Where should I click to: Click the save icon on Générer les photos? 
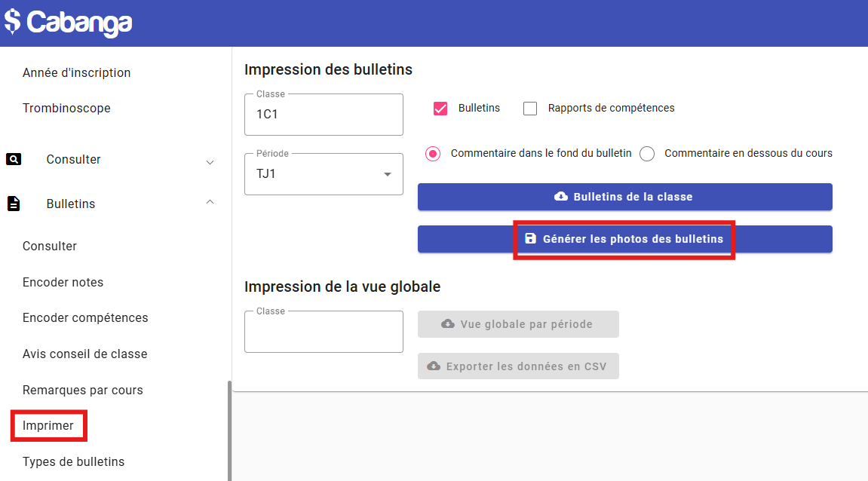click(x=530, y=239)
